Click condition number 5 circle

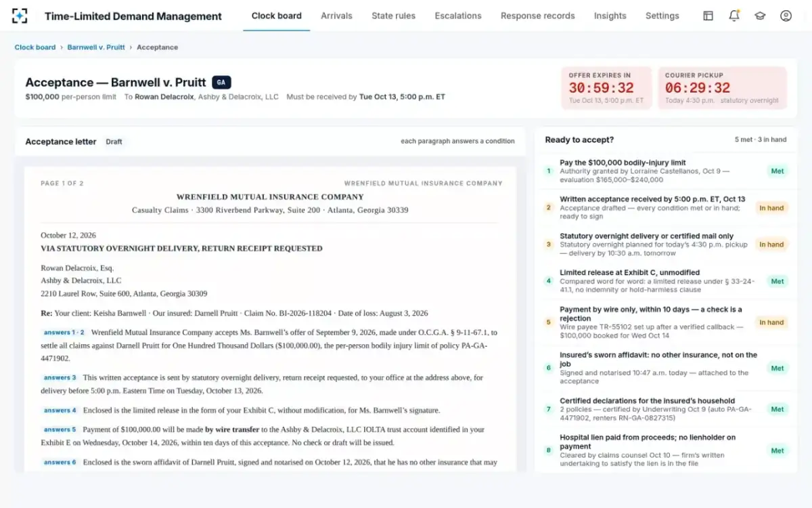[x=549, y=322]
